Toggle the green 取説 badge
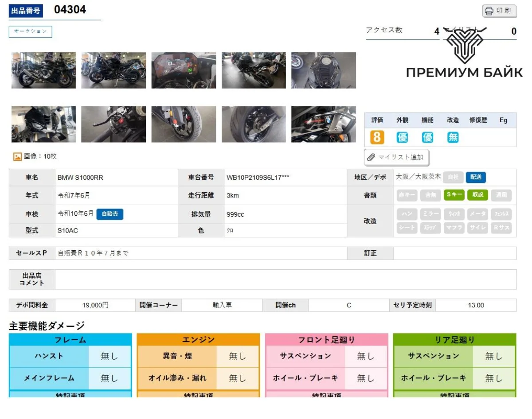Screen dimensions: 532x419 [x=477, y=195]
